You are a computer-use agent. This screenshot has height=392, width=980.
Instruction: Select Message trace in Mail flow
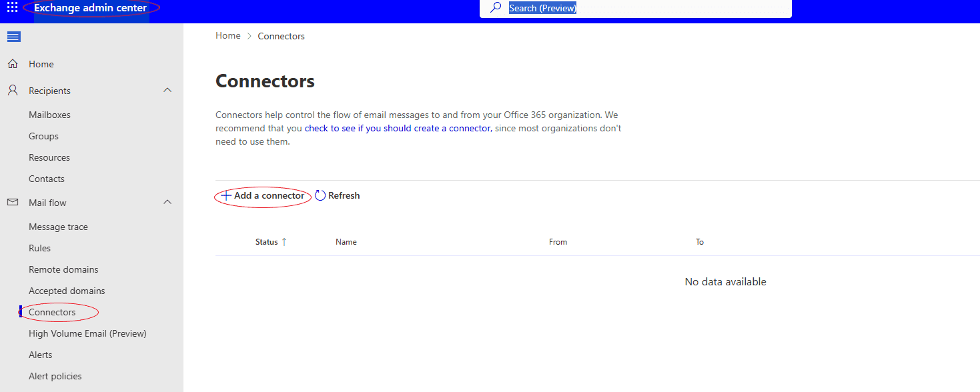tap(58, 227)
